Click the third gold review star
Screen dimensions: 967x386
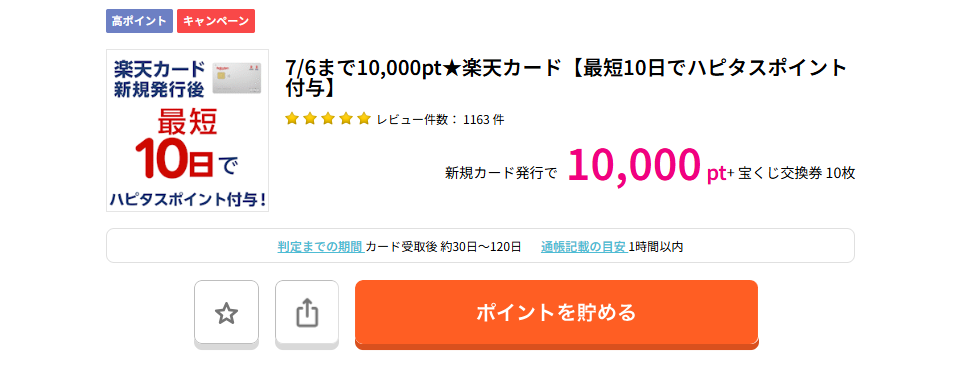327,119
